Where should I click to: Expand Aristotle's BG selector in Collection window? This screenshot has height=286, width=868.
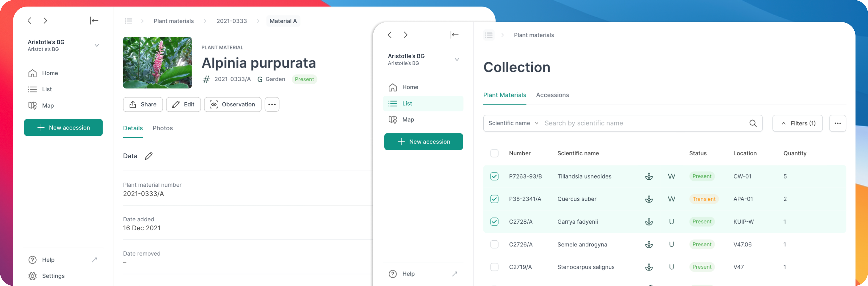coord(457,59)
